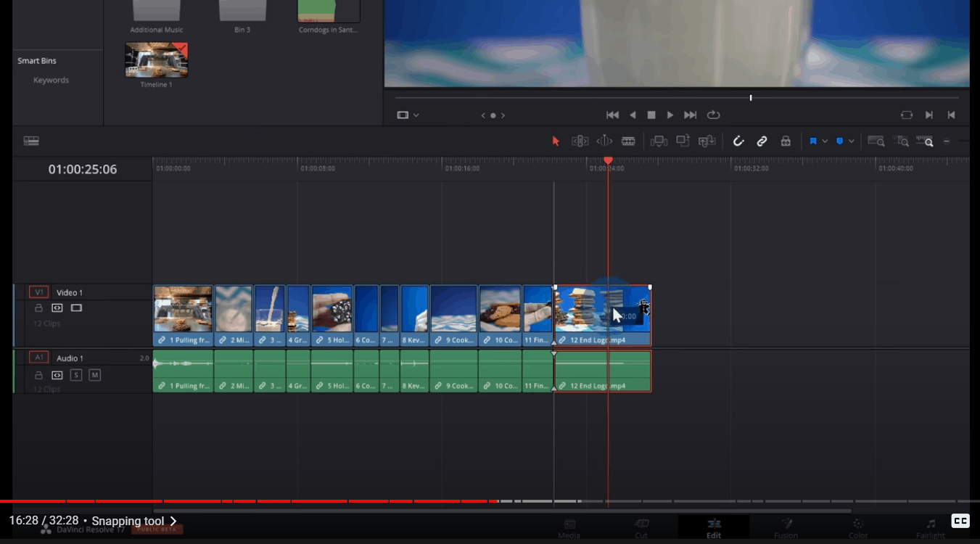Image resolution: width=980 pixels, height=544 pixels.
Task: Switch to the Edit page tab
Action: pyautogui.click(x=714, y=529)
